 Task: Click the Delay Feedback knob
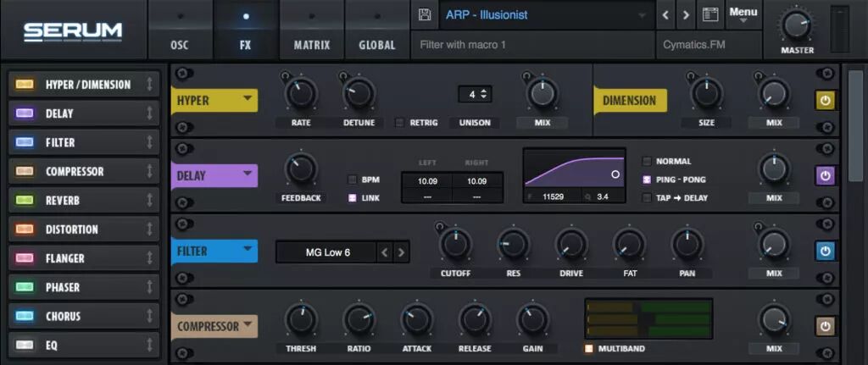pos(301,169)
